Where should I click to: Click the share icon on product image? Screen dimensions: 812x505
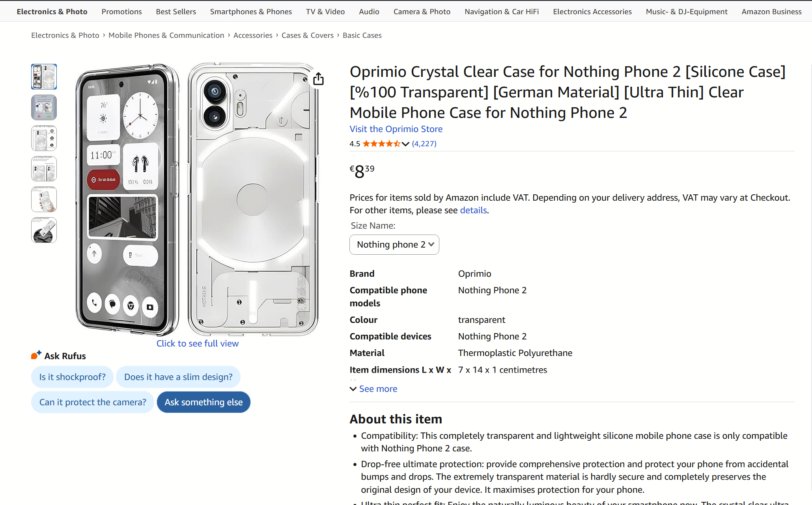coord(318,79)
